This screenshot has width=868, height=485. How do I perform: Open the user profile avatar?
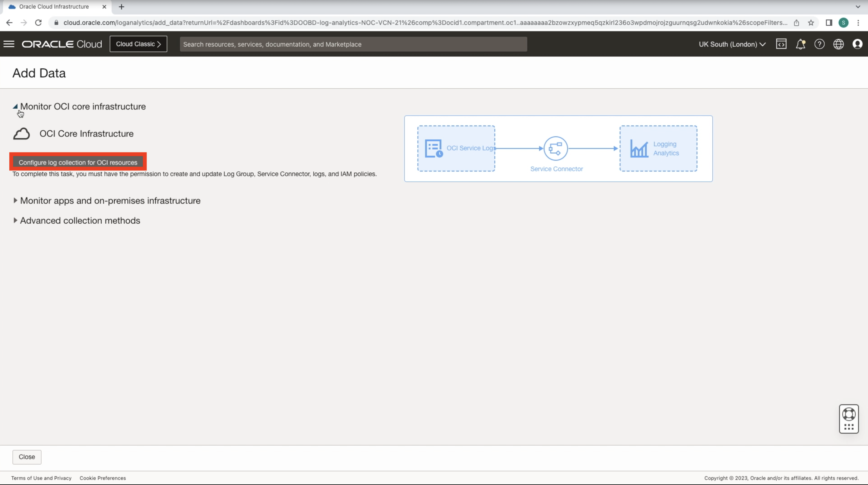857,44
